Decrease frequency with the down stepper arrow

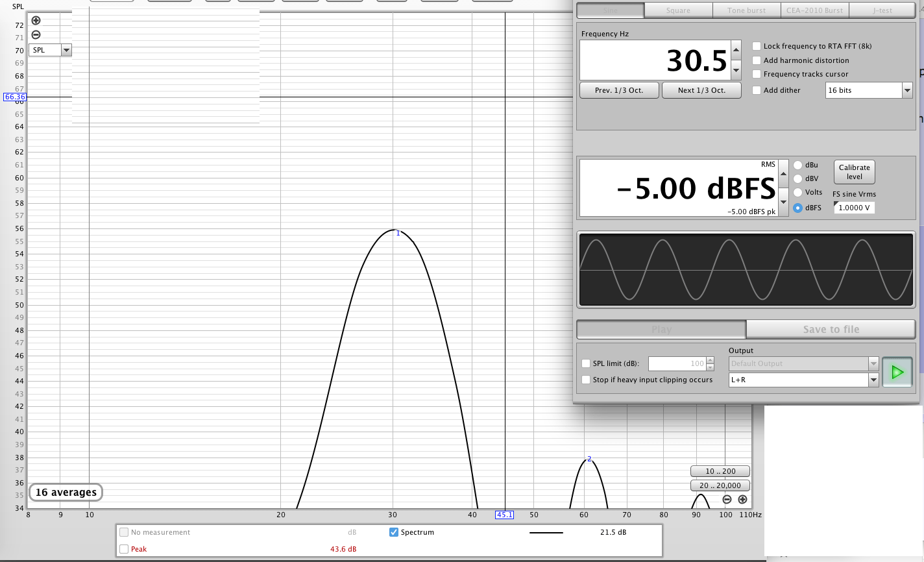point(736,69)
